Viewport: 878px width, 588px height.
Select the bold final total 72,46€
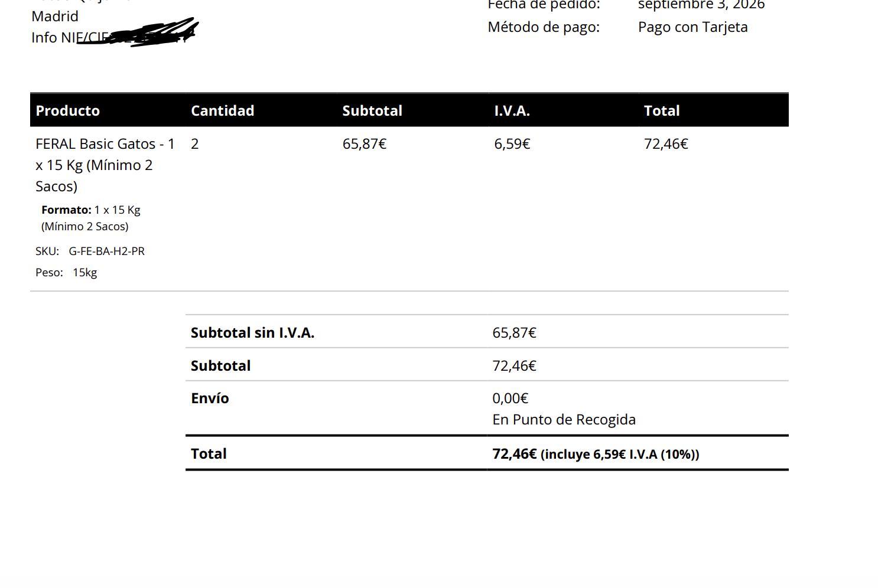[x=515, y=453]
